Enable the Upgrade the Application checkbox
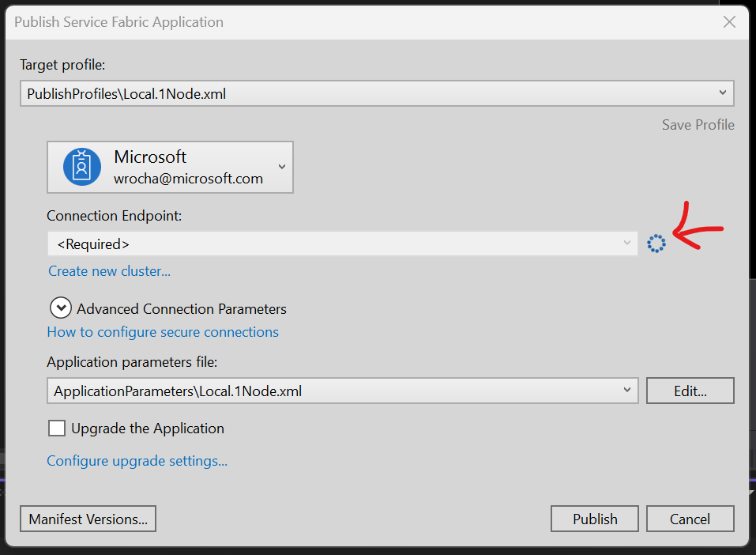756x555 pixels. coord(57,428)
